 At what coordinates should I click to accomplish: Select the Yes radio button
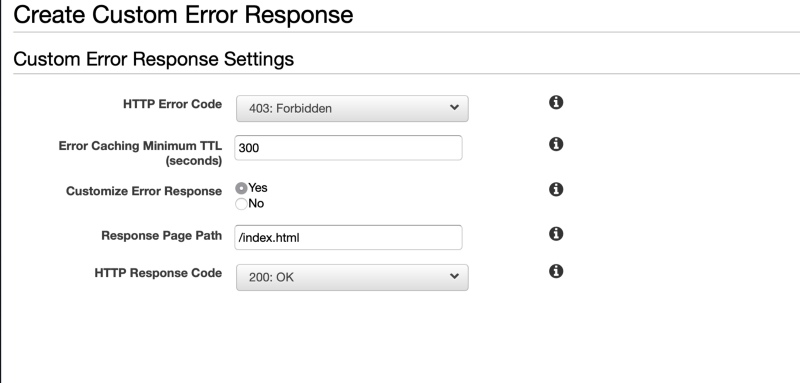(241, 188)
